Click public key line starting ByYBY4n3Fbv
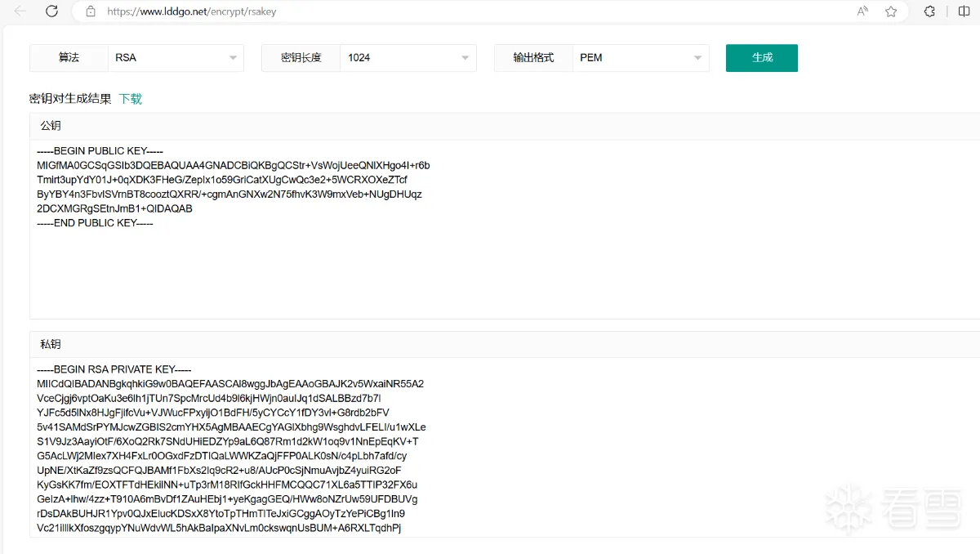Image resolution: width=980 pixels, height=554 pixels. pos(229,194)
